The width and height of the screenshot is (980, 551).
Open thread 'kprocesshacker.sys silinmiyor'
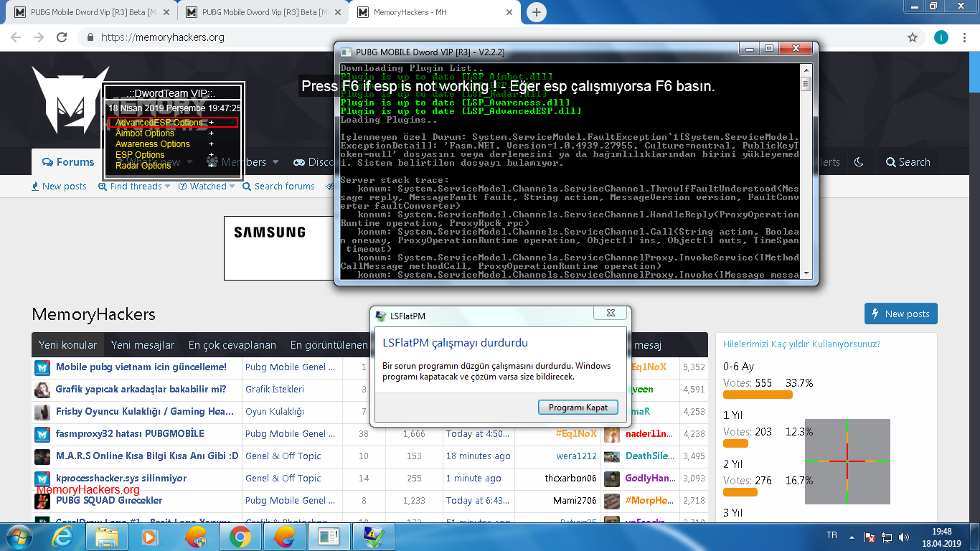(121, 479)
